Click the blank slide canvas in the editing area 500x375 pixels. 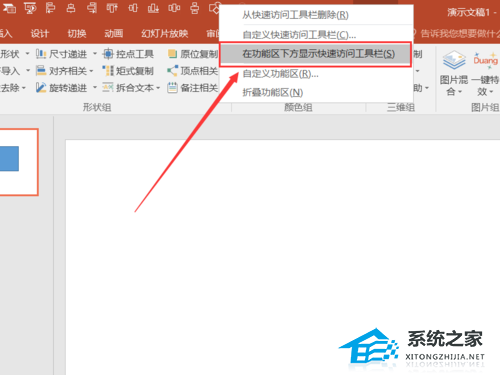tap(283, 257)
